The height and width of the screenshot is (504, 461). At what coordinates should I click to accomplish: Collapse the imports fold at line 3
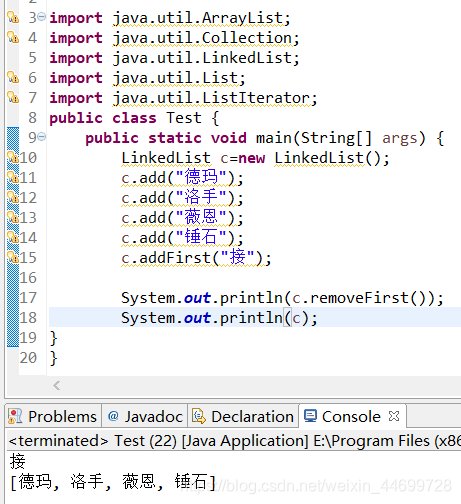point(42,16)
